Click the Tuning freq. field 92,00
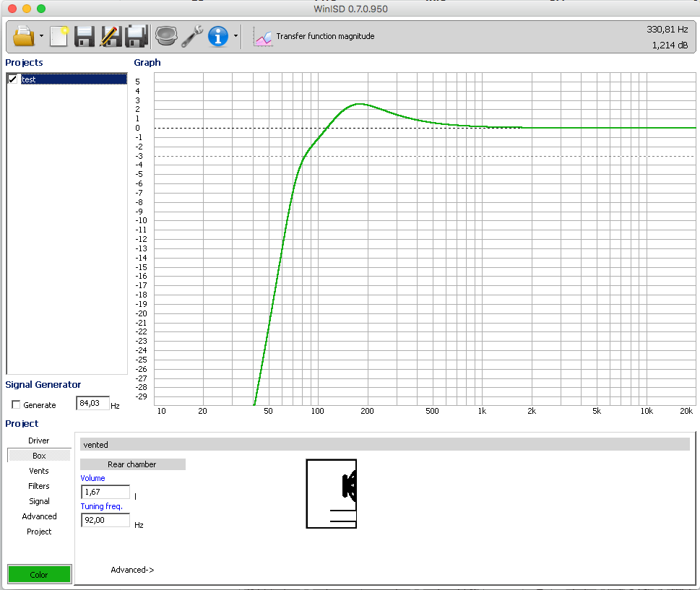Image resolution: width=700 pixels, height=590 pixels. 105,520
